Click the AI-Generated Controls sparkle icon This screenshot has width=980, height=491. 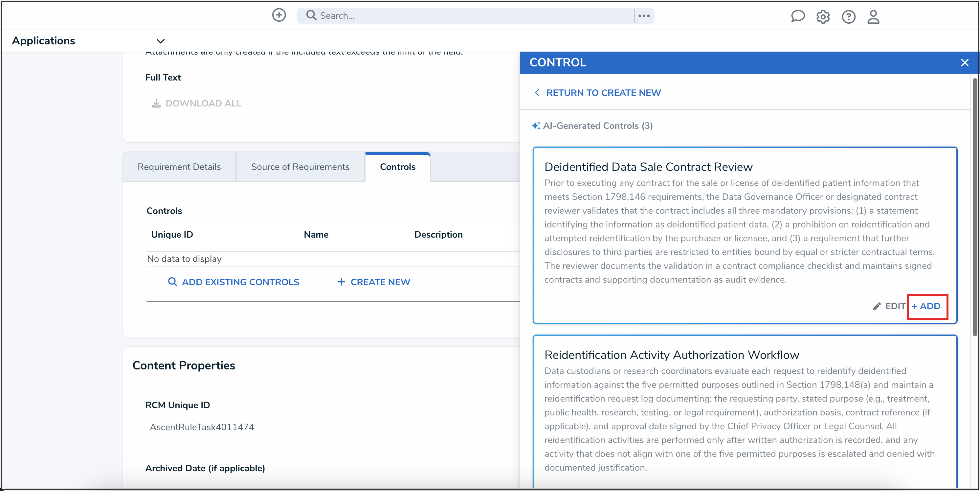pyautogui.click(x=536, y=126)
